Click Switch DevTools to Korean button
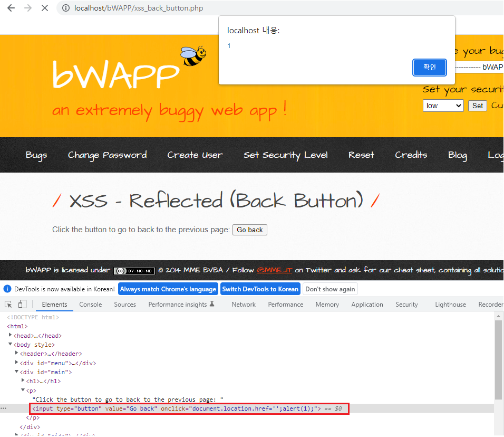Viewport: 504px width, 437px height. pos(260,289)
